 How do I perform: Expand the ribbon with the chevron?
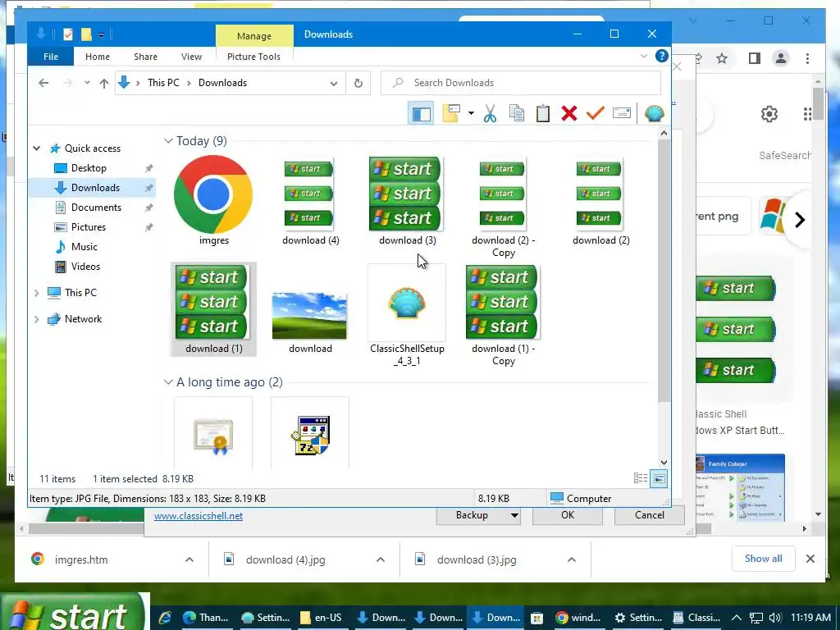pyautogui.click(x=644, y=56)
